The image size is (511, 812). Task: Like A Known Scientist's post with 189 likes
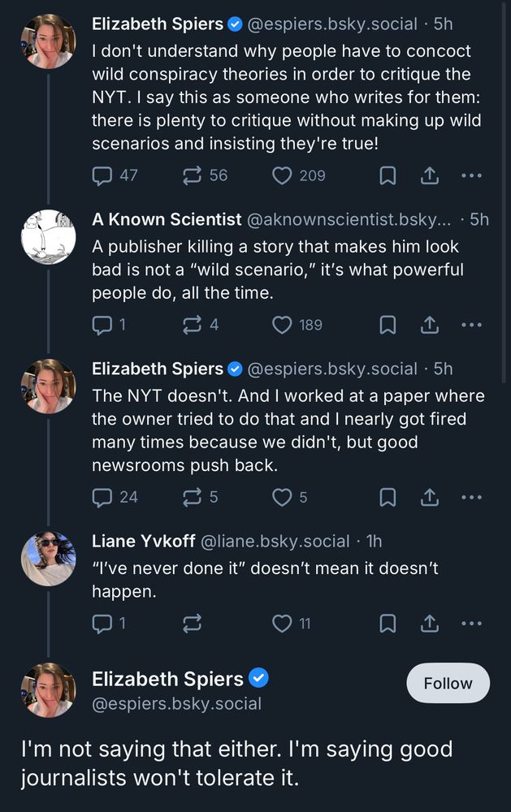[x=282, y=325]
